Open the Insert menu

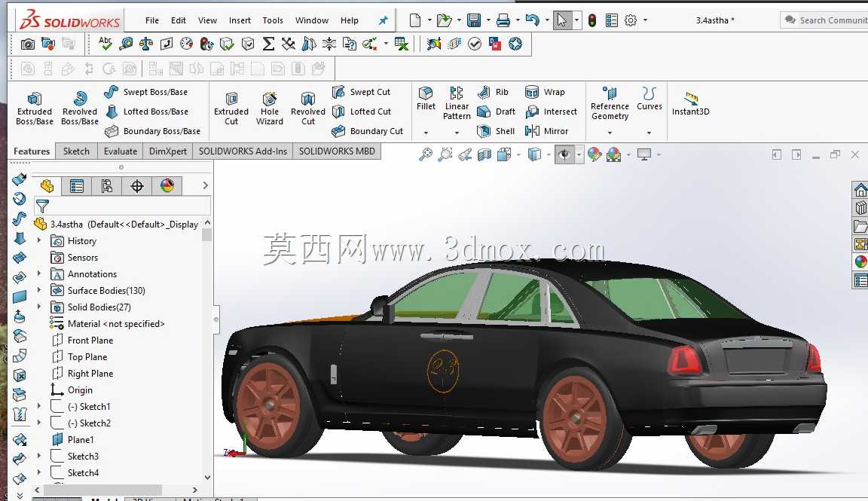click(x=240, y=20)
